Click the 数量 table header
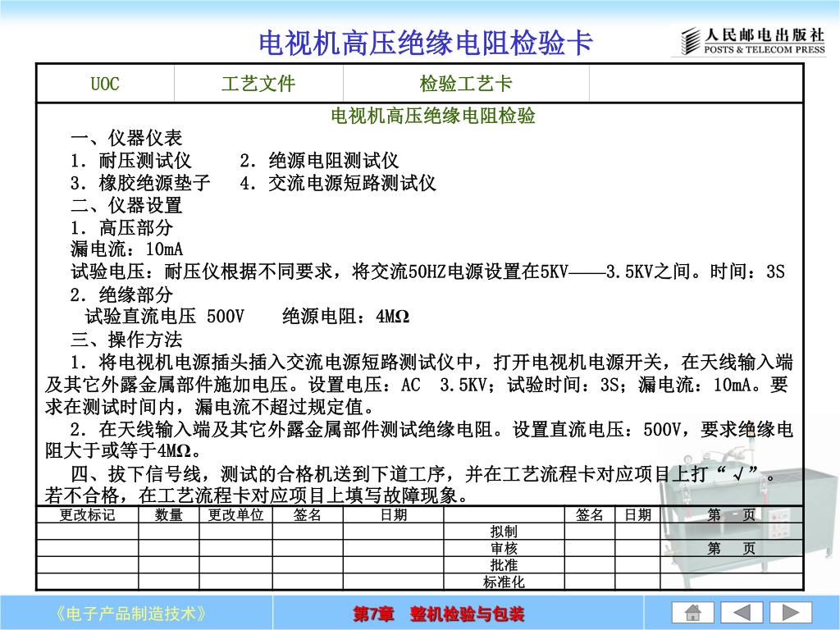840x630 pixels. 169,515
